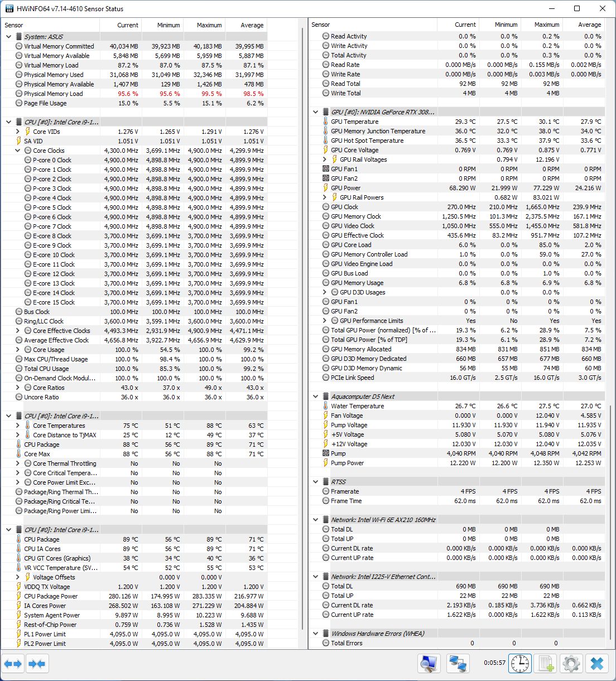Click the Core VIDs lightning icon

click(x=28, y=132)
